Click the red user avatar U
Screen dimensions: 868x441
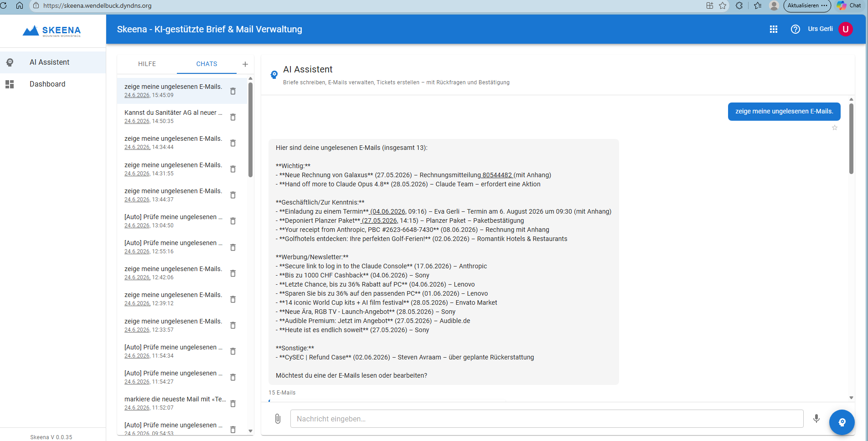pos(846,29)
